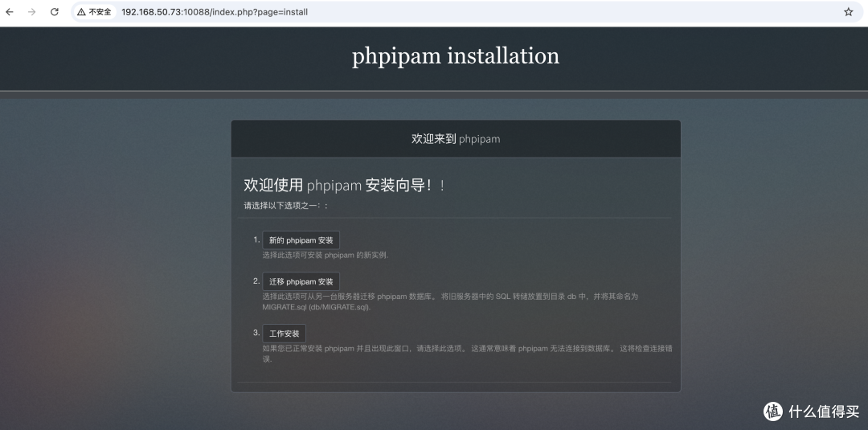
Task: Choose 新的 phpipam 安装 button
Action: 301,240
